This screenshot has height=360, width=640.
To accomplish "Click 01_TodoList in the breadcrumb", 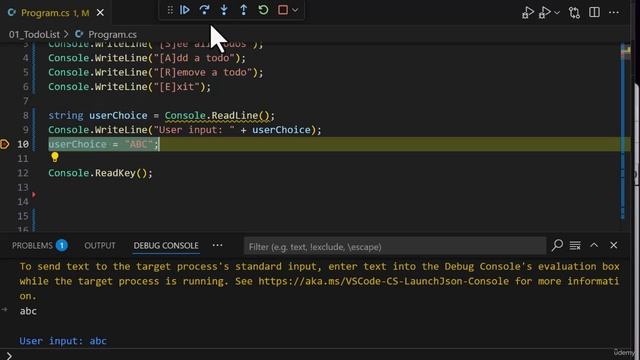I will 34,35.
